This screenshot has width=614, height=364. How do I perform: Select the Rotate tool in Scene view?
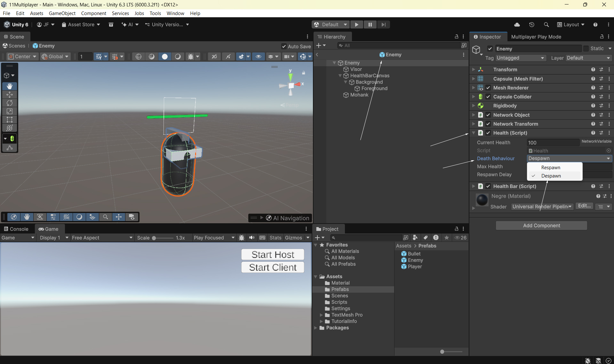tap(10, 103)
